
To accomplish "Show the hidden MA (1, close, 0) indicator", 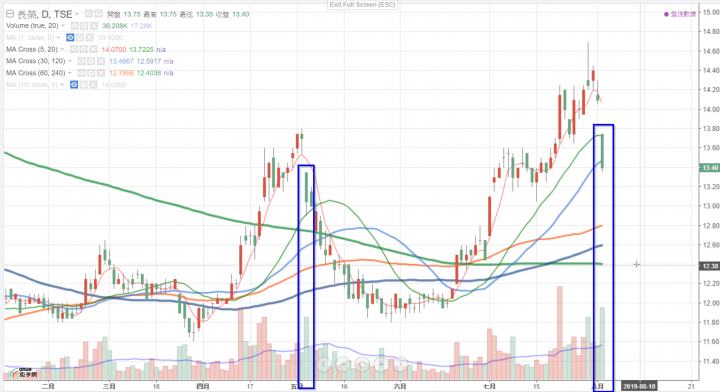I will tap(70, 38).
